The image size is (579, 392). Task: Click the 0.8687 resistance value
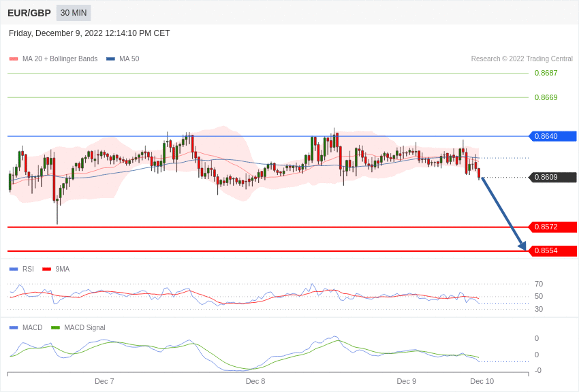coord(546,73)
